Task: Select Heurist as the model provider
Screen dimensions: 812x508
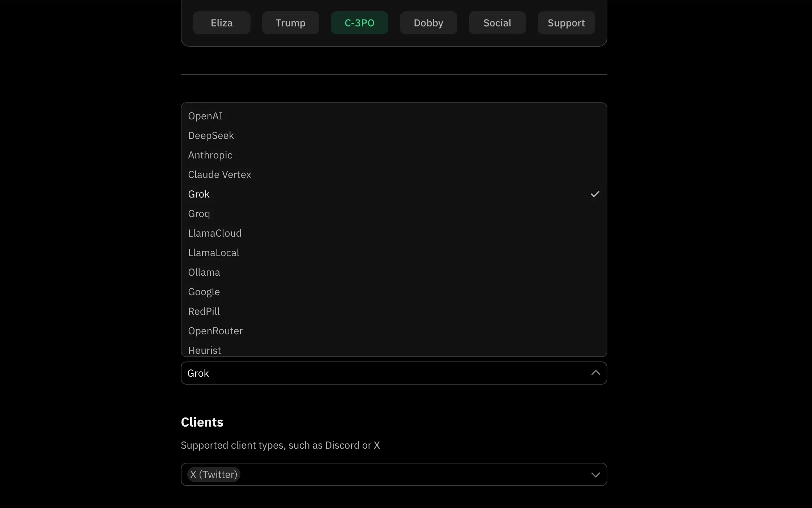Action: [204, 350]
